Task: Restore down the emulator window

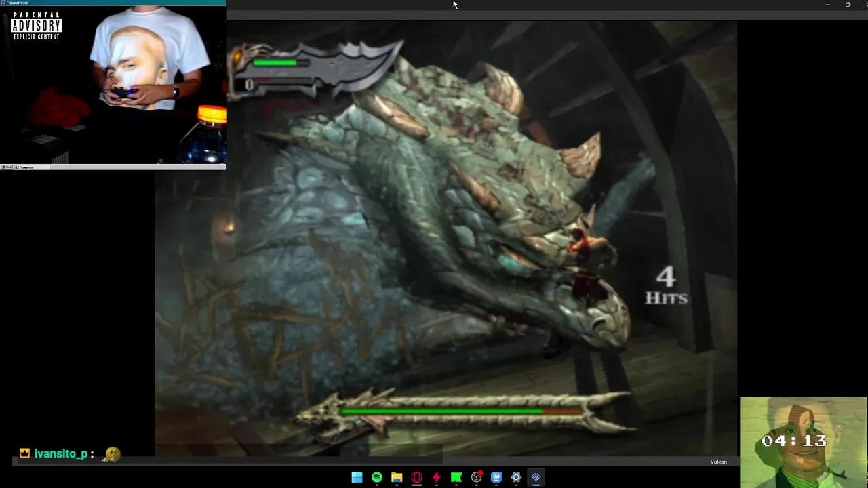Action: 848,5
